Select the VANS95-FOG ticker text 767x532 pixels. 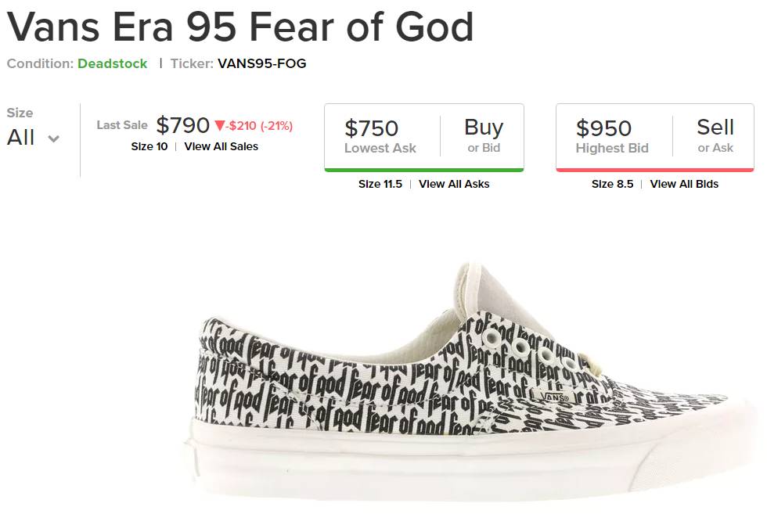261,64
